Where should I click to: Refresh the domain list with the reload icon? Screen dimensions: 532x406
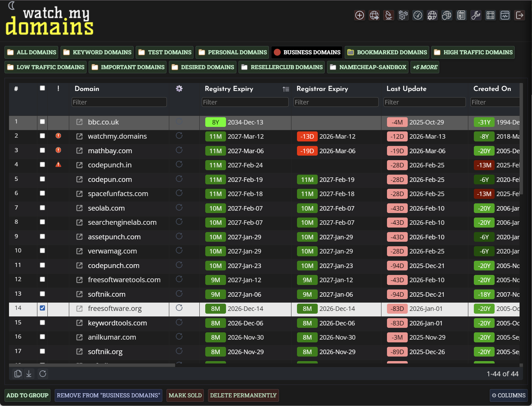[x=43, y=374]
